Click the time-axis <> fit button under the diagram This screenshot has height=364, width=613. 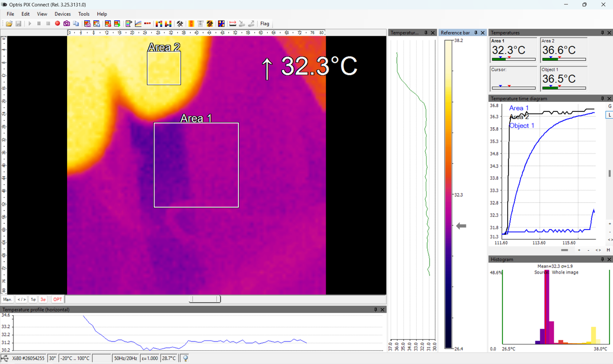(598, 250)
